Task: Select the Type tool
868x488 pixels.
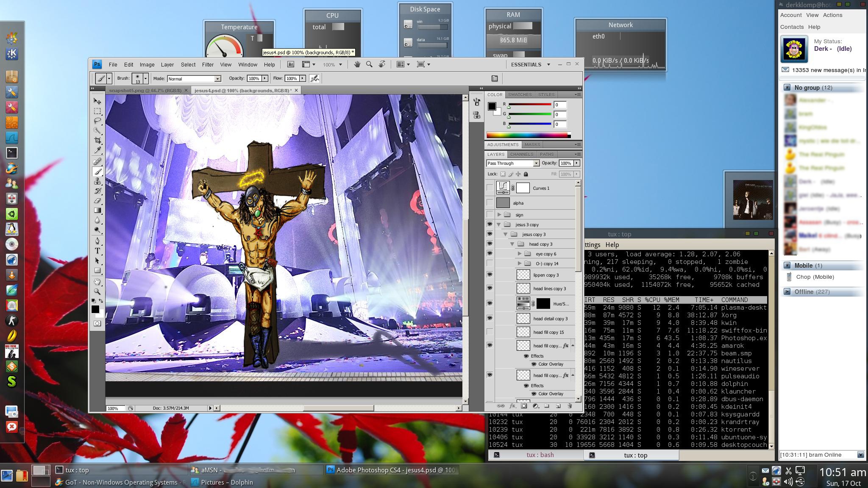Action: tap(97, 251)
